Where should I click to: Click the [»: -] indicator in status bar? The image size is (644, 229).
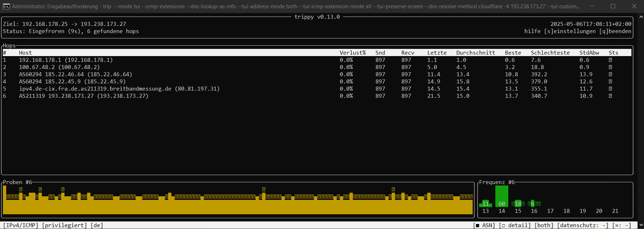coord(622,225)
